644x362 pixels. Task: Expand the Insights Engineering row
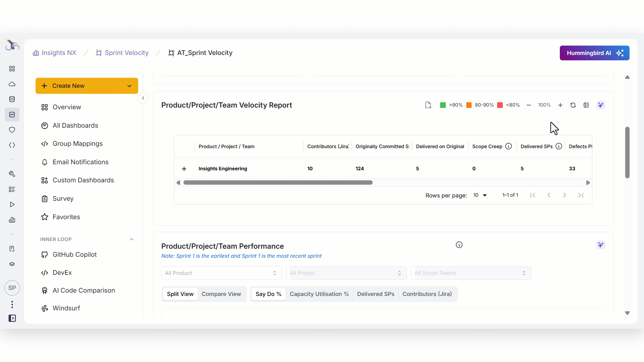(184, 169)
